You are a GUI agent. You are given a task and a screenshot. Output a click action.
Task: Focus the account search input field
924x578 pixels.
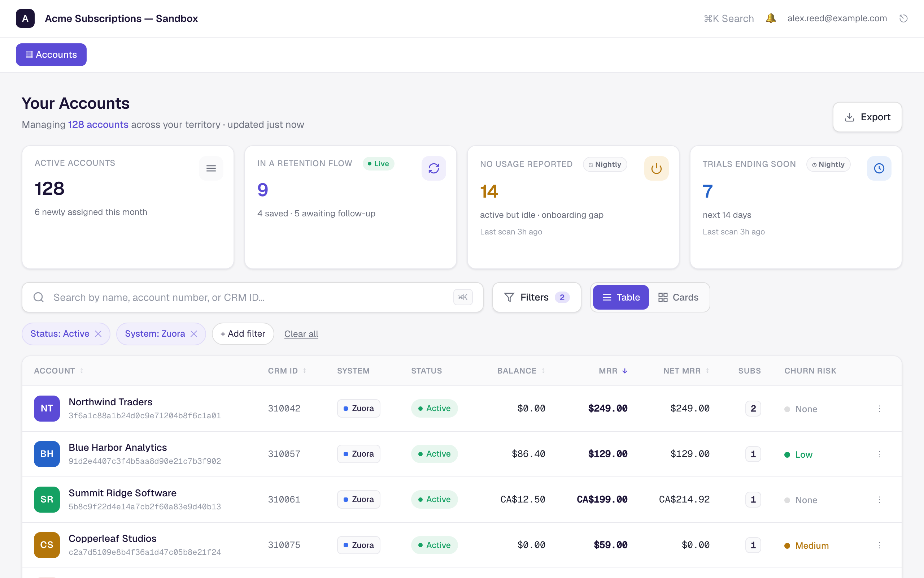pos(252,297)
